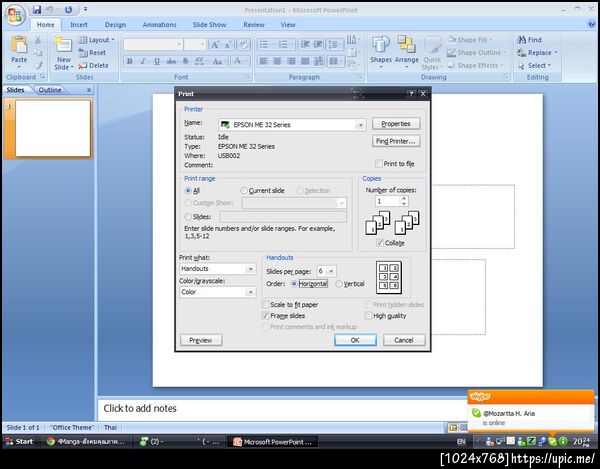Choose Horizontal order for handouts
The width and height of the screenshot is (600, 469).
pos(294,284)
